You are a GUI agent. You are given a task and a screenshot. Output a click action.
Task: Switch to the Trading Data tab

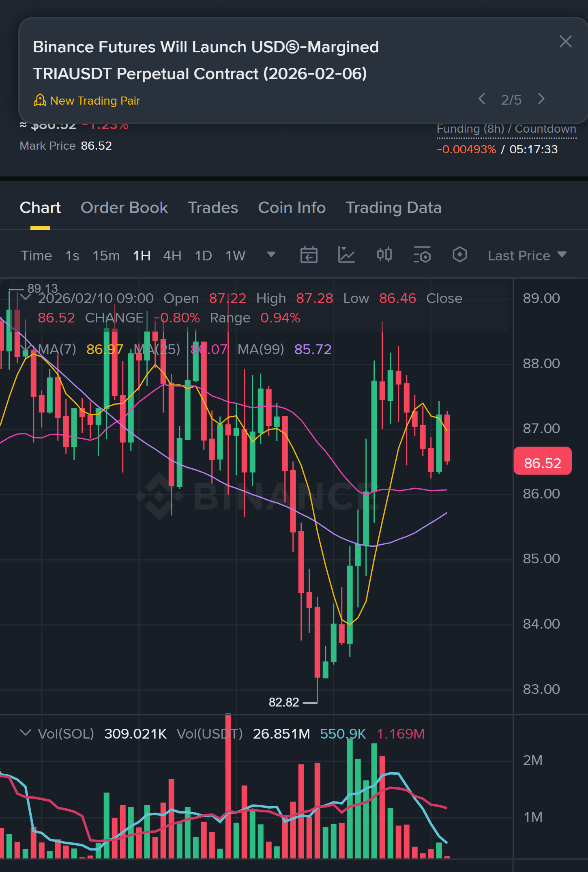393,208
